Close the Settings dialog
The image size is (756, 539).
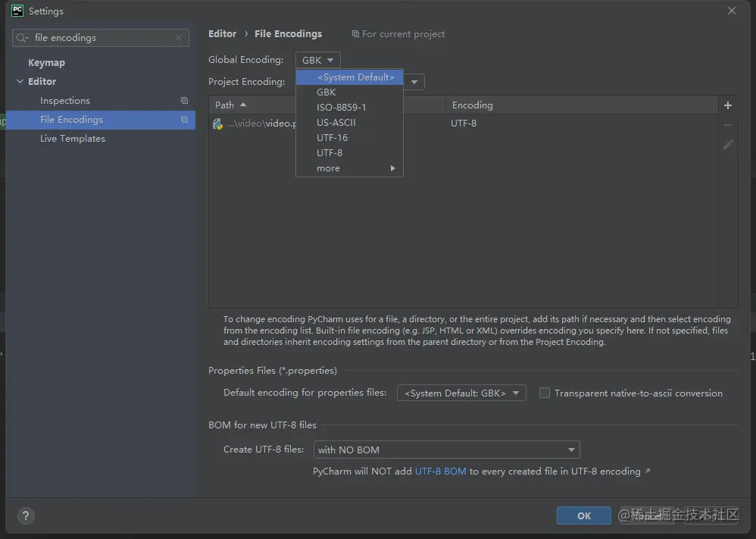(x=732, y=11)
